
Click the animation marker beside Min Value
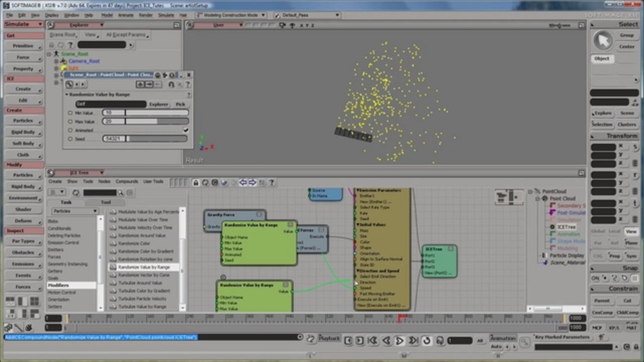pyautogui.click(x=70, y=113)
